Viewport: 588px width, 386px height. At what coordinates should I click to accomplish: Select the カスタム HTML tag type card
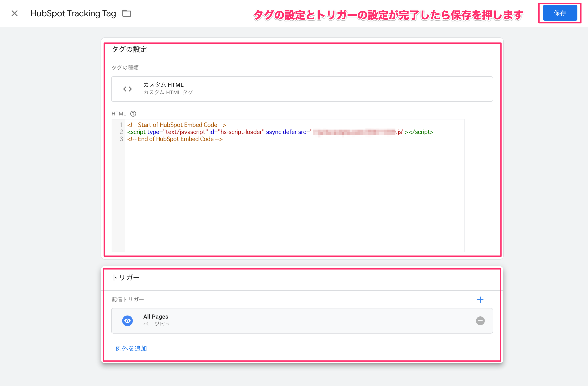pos(302,89)
